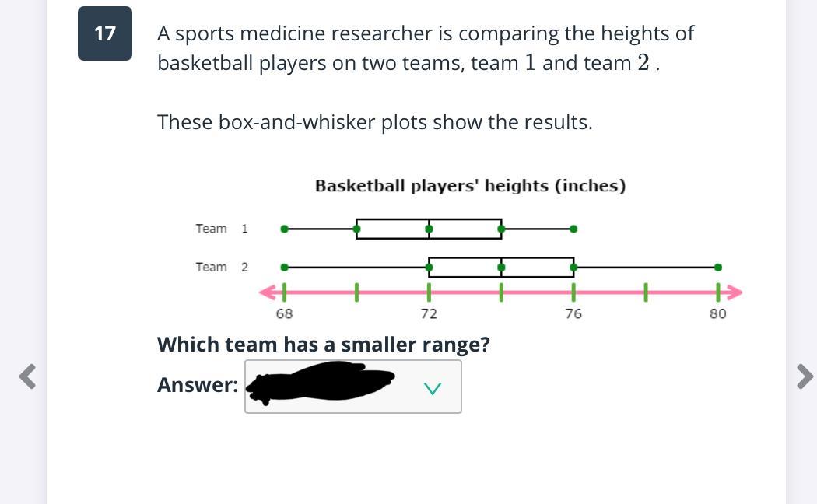Viewport: 817px width, 504px height.
Task: Click Team 1's maximum point at 76
Action: [x=573, y=229]
